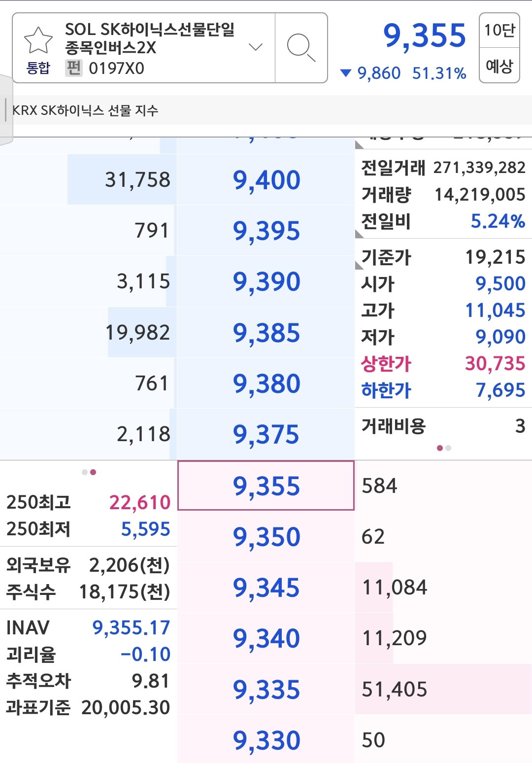Tap the 기준가 19,215 value
The height and width of the screenshot is (763, 532).
[495, 257]
